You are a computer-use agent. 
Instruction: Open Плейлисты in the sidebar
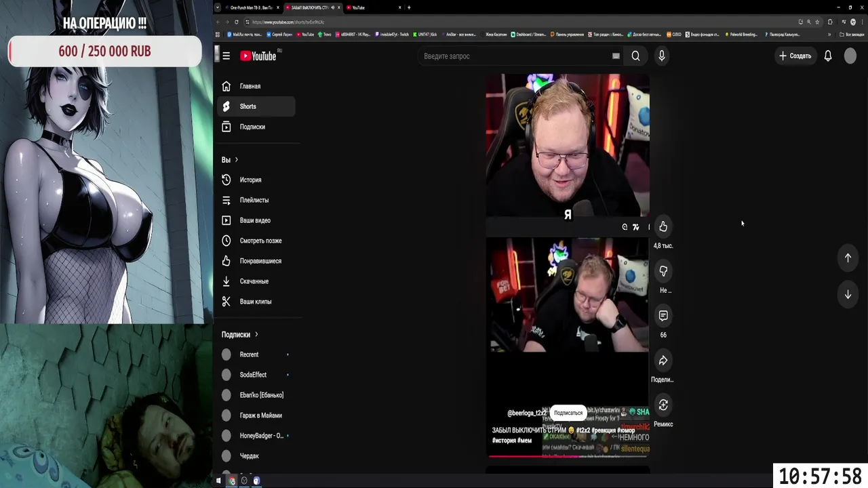256,200
